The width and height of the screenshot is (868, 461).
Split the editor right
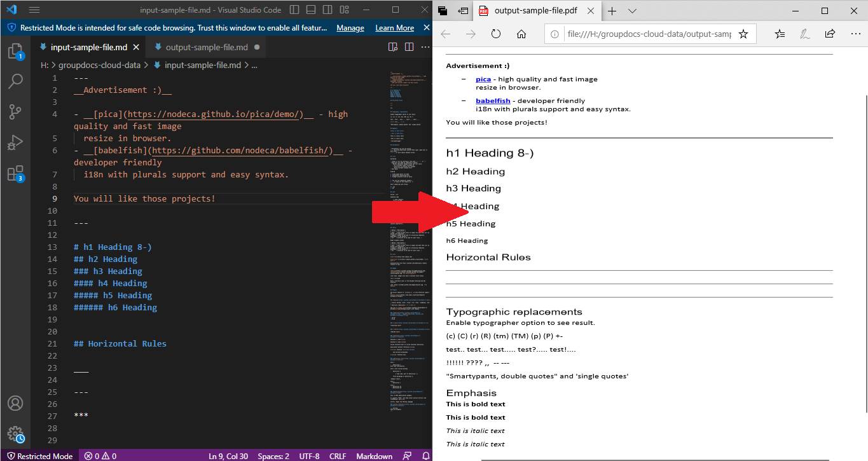(409, 47)
